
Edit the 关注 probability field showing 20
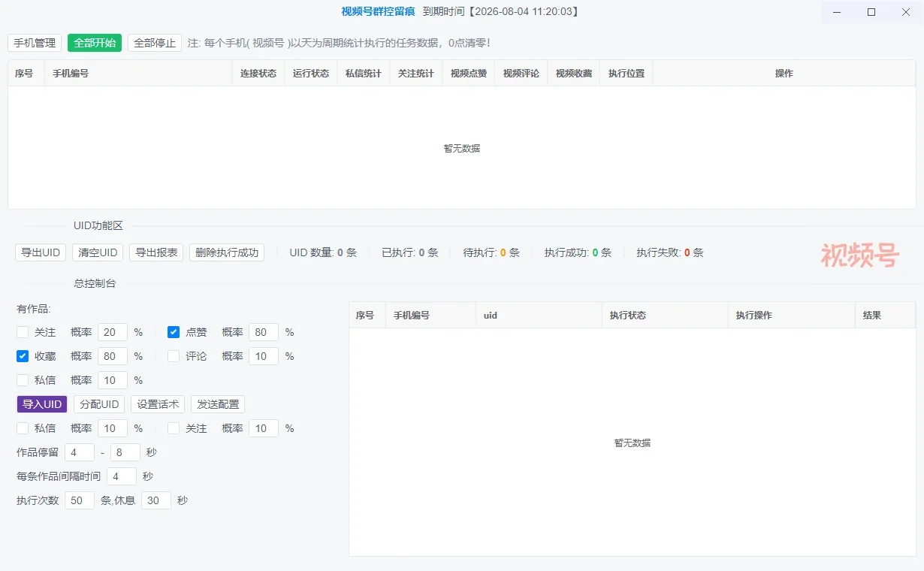coord(113,332)
